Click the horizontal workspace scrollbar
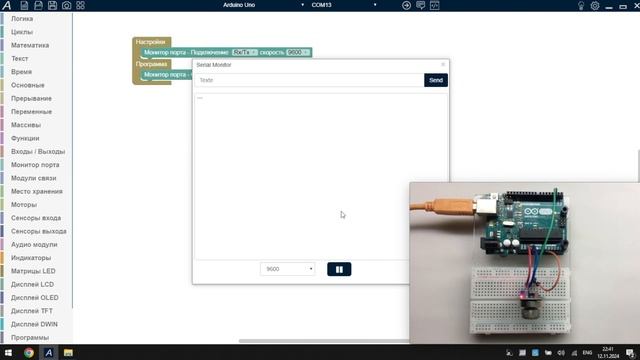Screen dimensions: 640x360 click(324, 341)
